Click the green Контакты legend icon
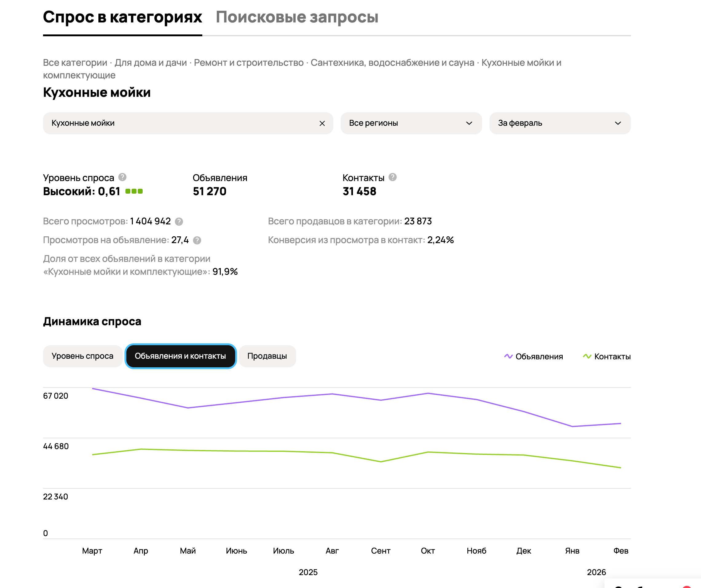Image resolution: width=701 pixels, height=588 pixels. click(587, 357)
